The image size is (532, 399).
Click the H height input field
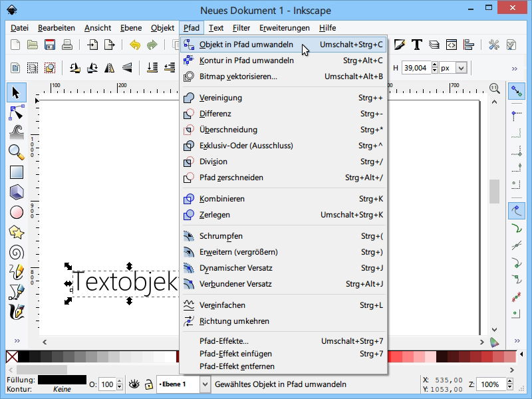pyautogui.click(x=416, y=68)
